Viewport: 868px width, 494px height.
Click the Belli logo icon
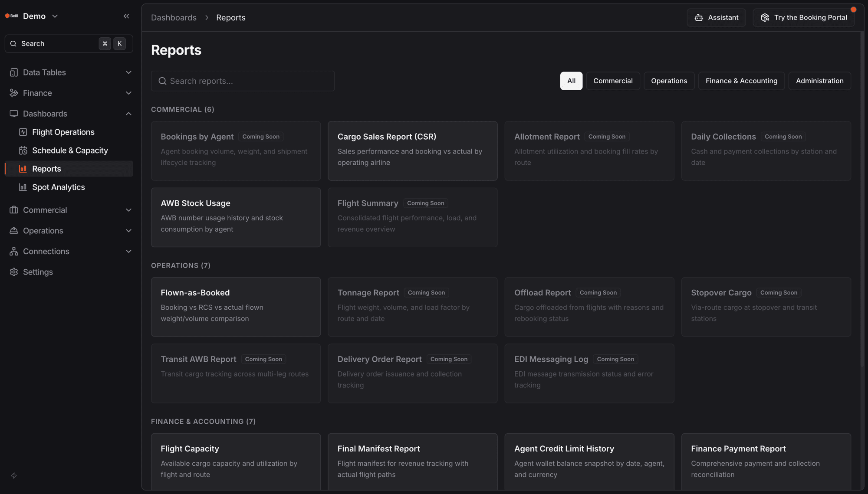tap(12, 16)
